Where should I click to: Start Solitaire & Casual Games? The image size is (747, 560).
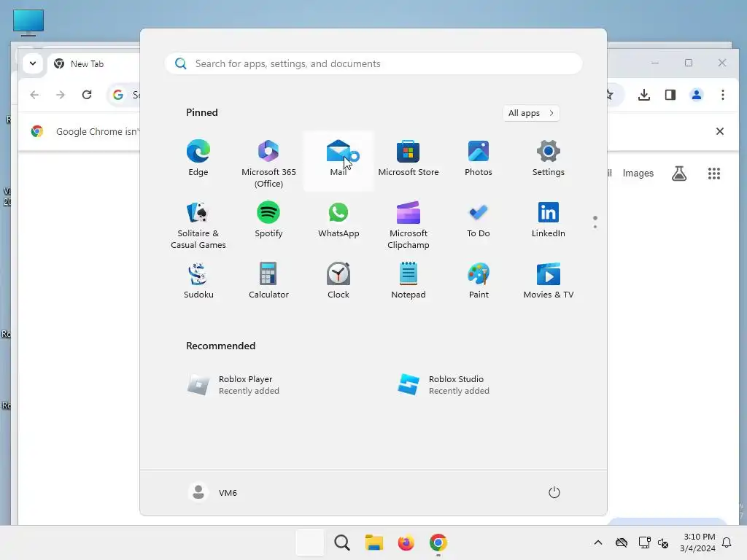pyautogui.click(x=198, y=225)
